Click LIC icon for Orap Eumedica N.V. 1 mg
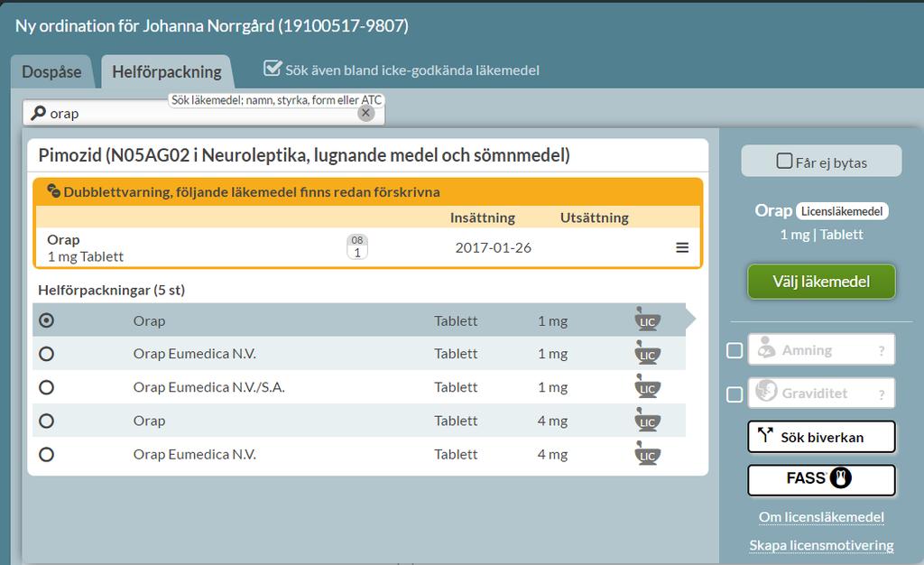The image size is (924, 565). (x=647, y=354)
